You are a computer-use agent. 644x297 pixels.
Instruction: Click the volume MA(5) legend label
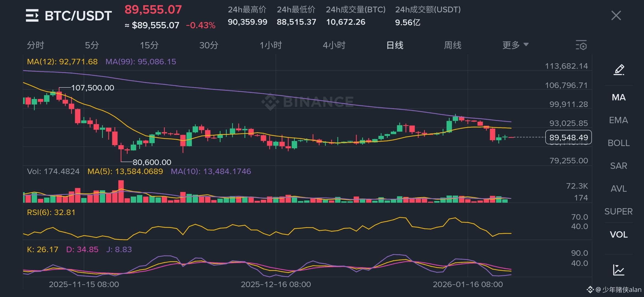click(x=125, y=171)
